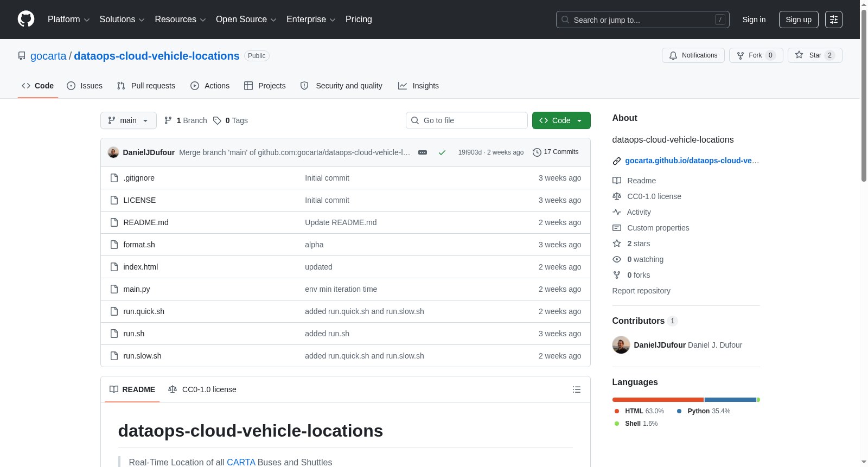Screen dimensions: 868x467
Task: Fork the repository
Action: pyautogui.click(x=756, y=55)
